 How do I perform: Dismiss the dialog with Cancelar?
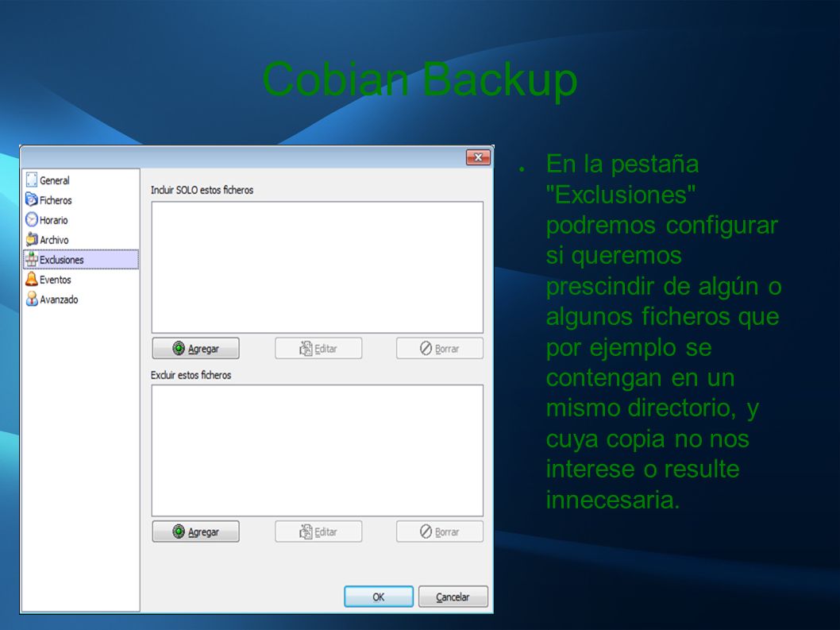pos(453,597)
